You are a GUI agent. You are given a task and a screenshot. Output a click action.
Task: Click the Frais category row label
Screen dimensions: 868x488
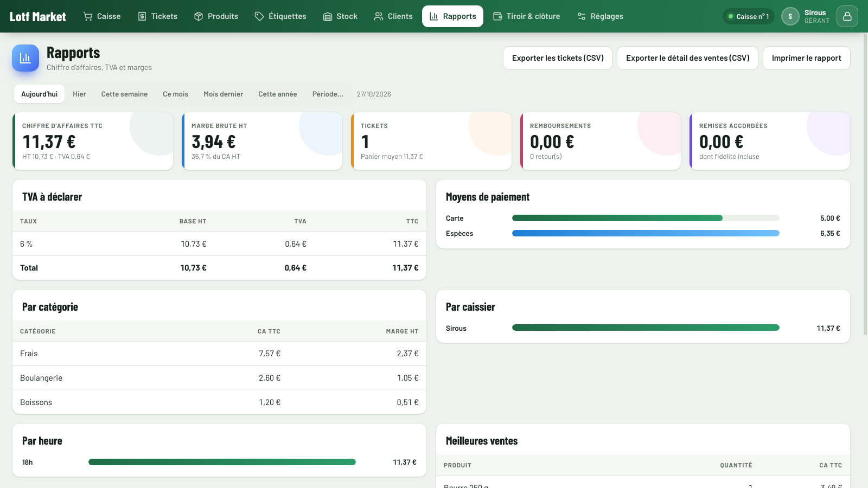pos(29,354)
